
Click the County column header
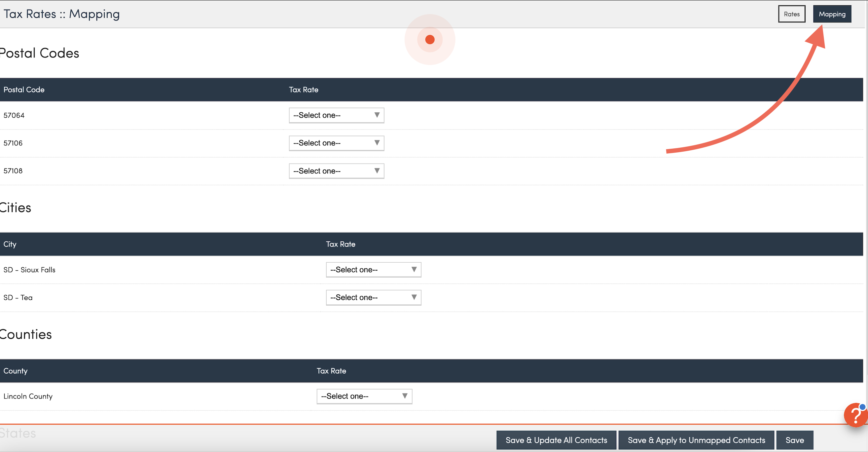(x=16, y=371)
